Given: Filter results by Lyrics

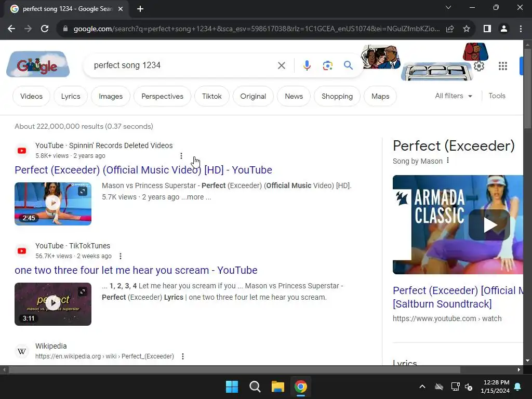Looking at the screenshot, I should coord(71,96).
